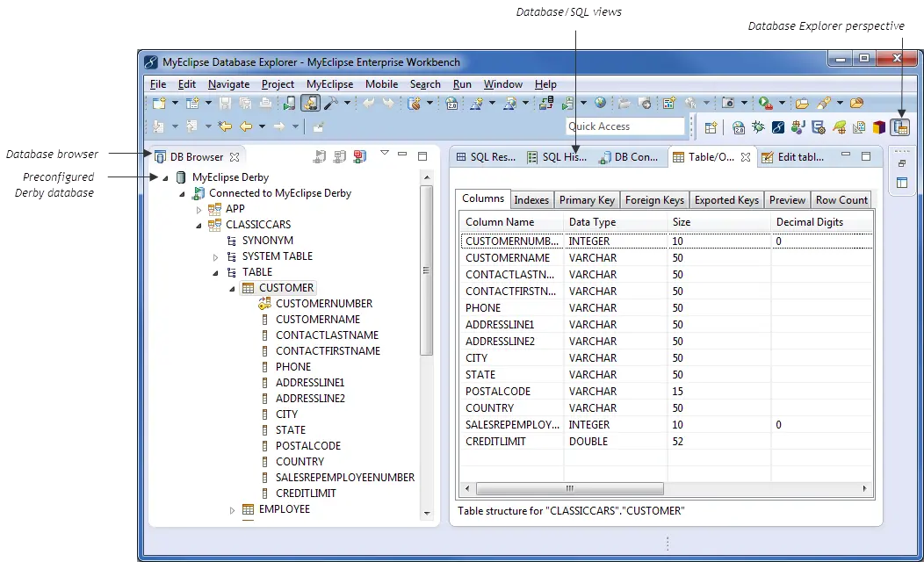This screenshot has height=562, width=924.
Task: Click the last edit location arrow icon
Action: pyautogui.click(x=225, y=126)
